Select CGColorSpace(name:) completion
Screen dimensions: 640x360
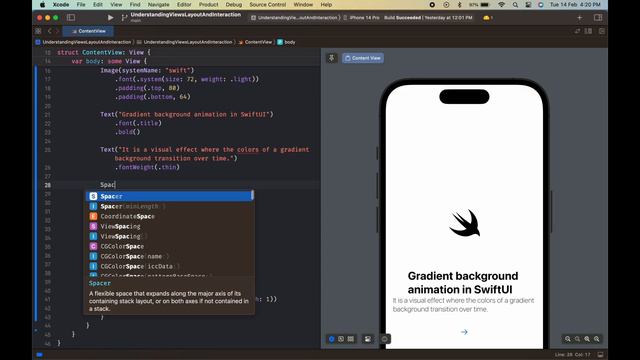(x=170, y=256)
